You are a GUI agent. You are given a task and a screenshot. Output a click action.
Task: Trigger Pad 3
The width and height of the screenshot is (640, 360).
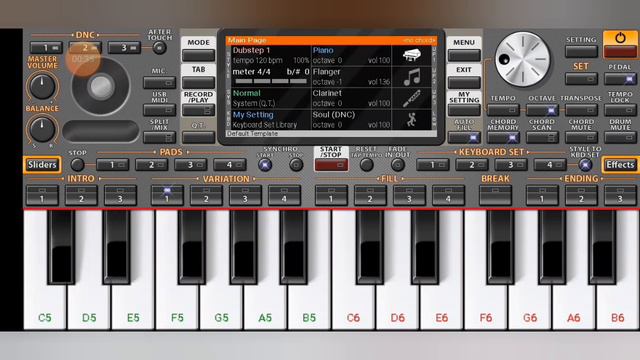point(191,165)
